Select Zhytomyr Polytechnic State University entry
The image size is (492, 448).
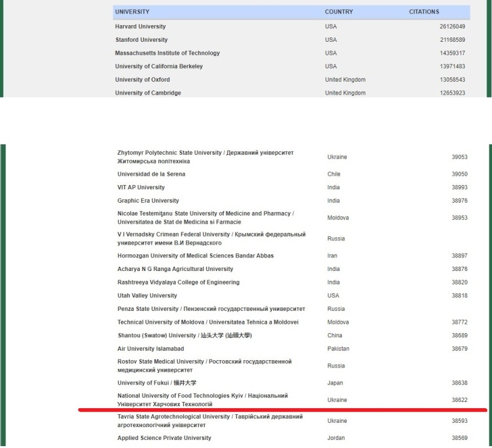(205, 157)
